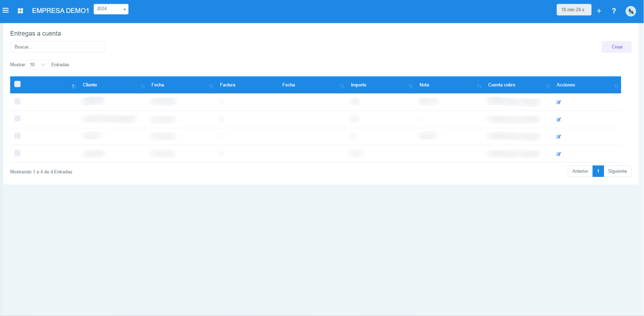Sort table by Importe column
Screen dimensions: 644x316
coord(358,85)
